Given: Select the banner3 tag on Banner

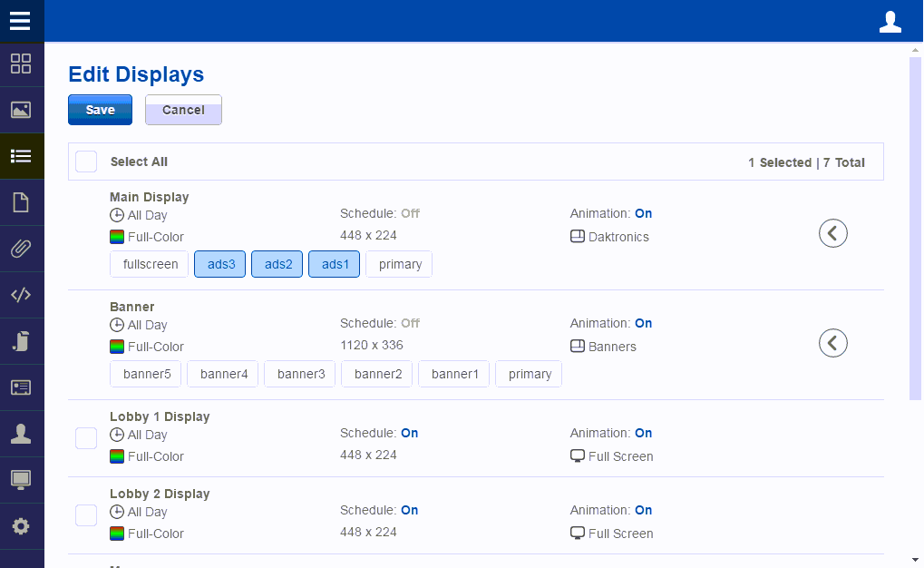Looking at the screenshot, I should click(x=299, y=373).
